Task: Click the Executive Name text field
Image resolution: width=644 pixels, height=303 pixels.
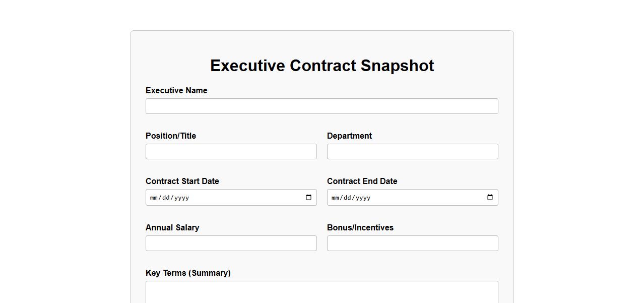Action: [321, 106]
